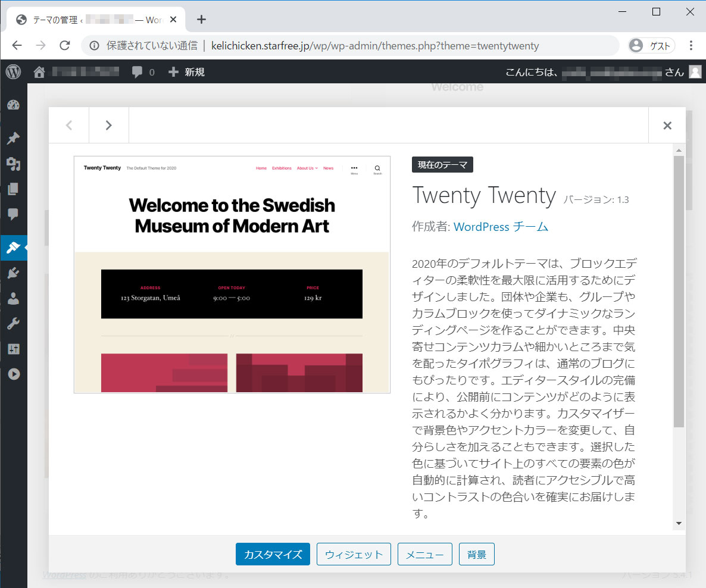Viewport: 706px width, 588px height.
Task: Open the Media library sidebar icon
Action: tap(14, 164)
